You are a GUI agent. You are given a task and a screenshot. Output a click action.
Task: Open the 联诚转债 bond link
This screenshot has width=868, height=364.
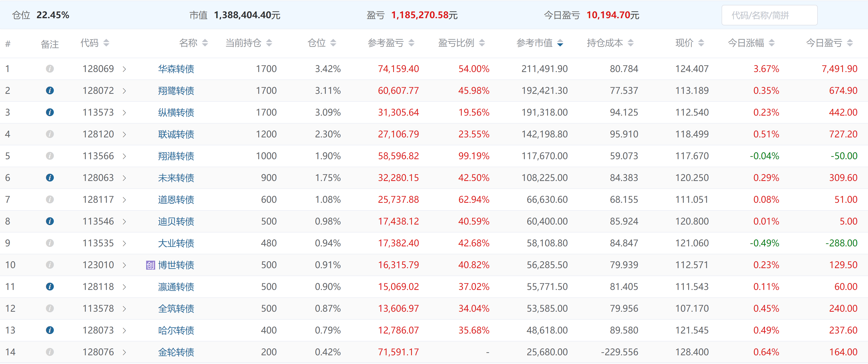176,134
